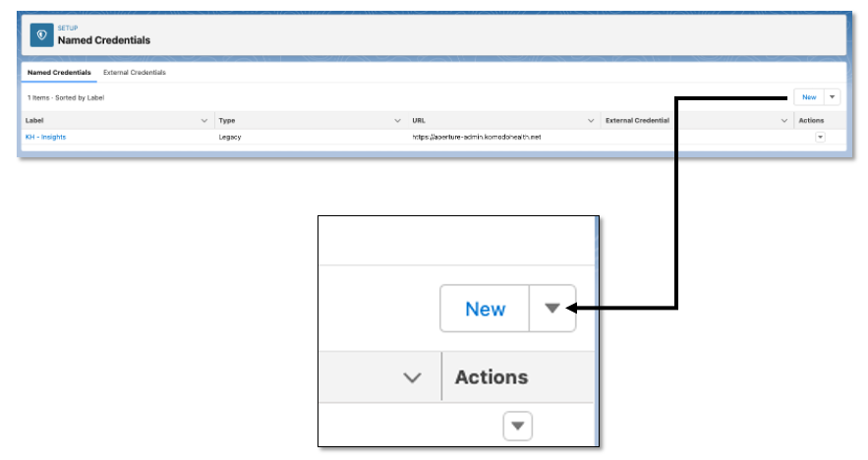Image resolution: width=868 pixels, height=460 pixels.
Task: Click the enlarged arrow beside New in callout
Action: 551,309
